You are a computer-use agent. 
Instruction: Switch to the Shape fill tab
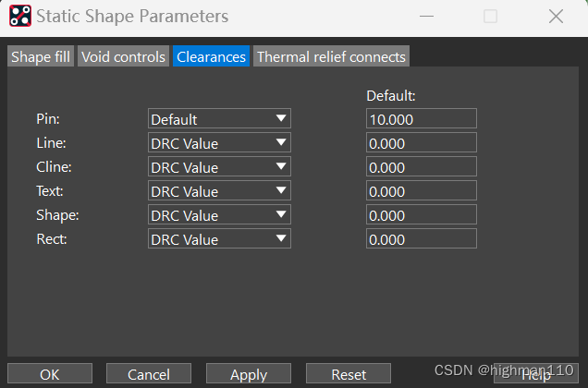41,57
